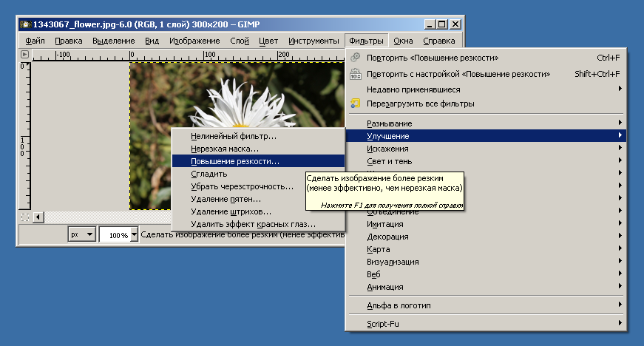Open Веб submenu
Image resolution: width=644 pixels, height=346 pixels.
(486, 274)
